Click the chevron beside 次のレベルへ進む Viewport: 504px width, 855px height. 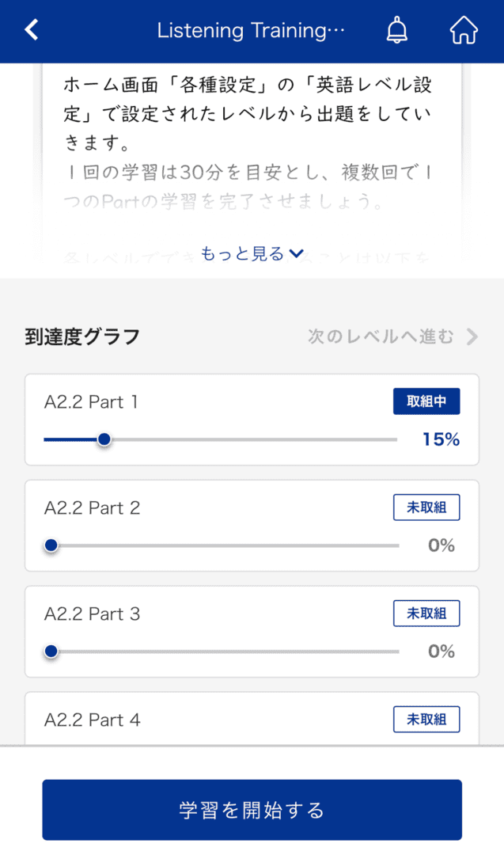(x=472, y=337)
